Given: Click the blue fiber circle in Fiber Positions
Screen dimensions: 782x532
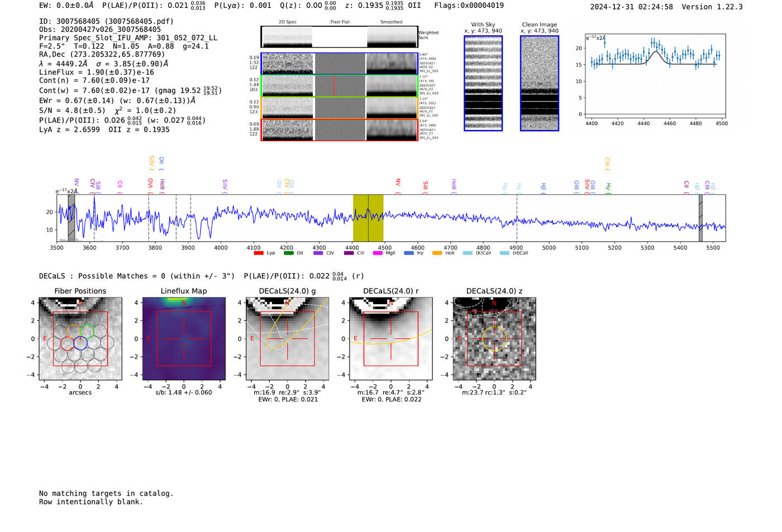Looking at the screenshot, I should coord(80,343).
